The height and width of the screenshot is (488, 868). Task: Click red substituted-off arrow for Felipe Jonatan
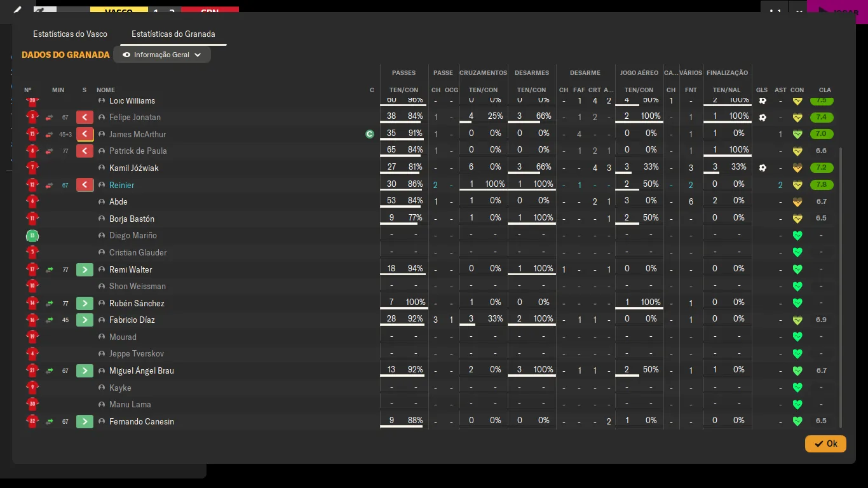click(85, 118)
